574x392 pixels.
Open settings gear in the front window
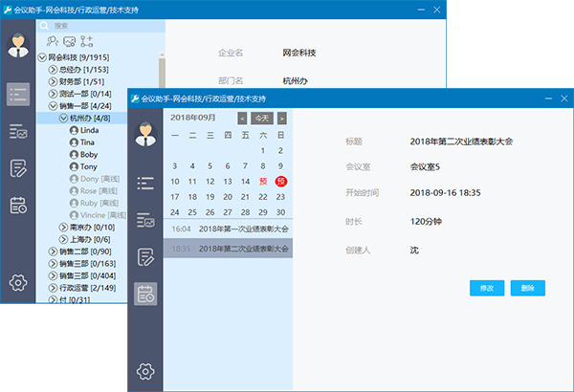click(x=145, y=371)
